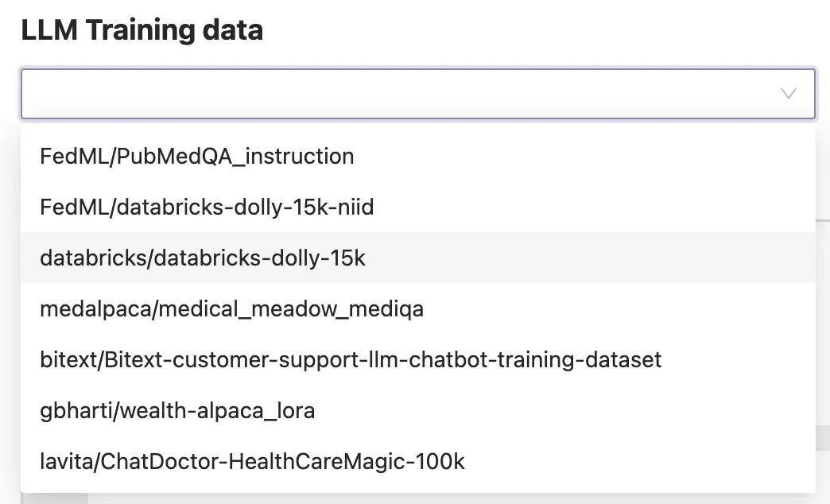
Task: Click inside the LLM Training data field
Action: tap(398, 94)
